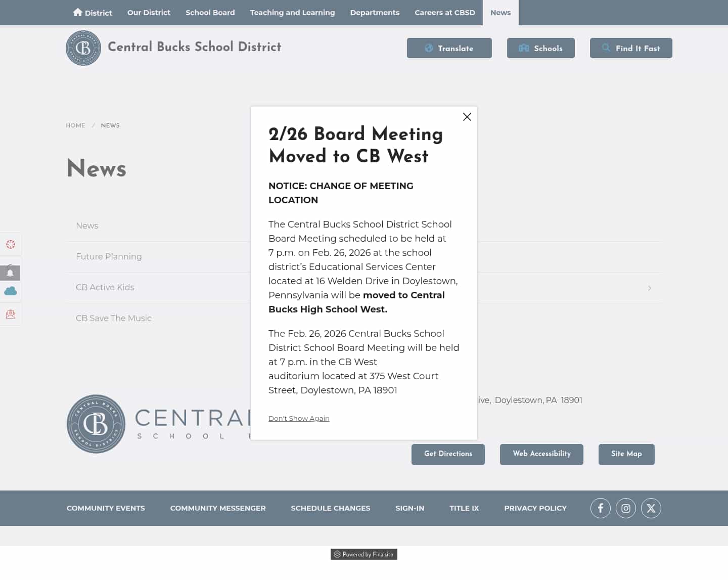
Task: Click the Translate globe button
Action: (449, 48)
